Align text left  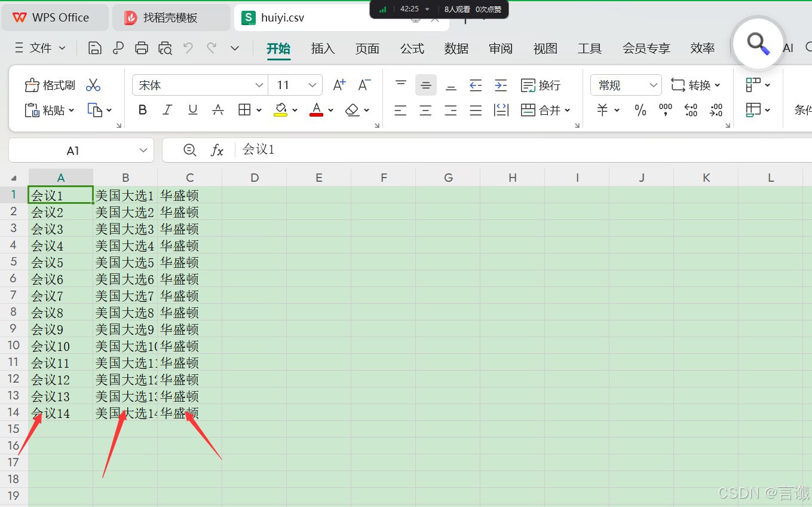(400, 110)
